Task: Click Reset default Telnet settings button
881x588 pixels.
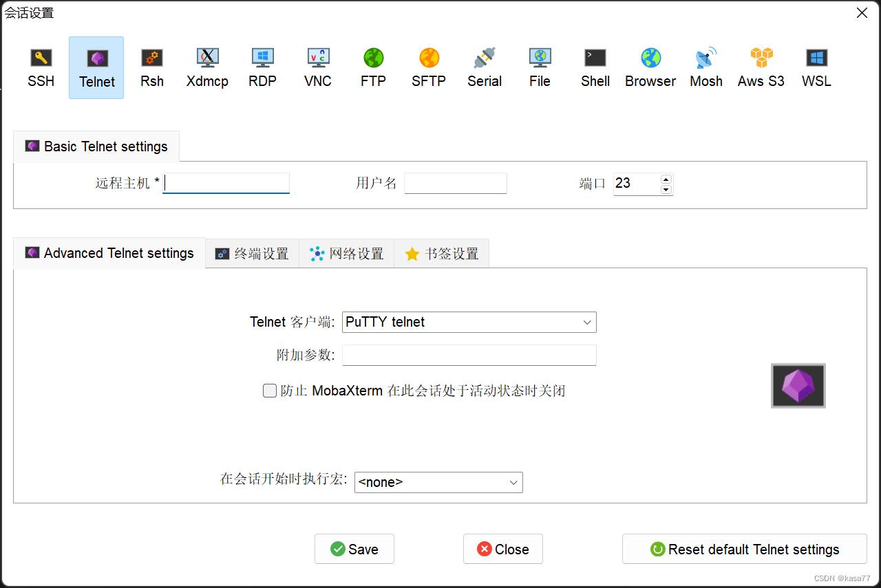Action: 745,549
